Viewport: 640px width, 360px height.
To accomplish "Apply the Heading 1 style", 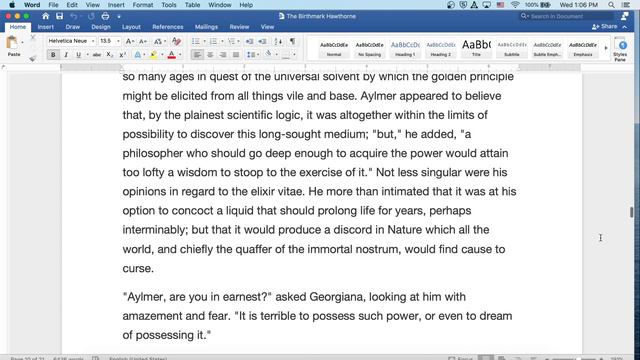I will [x=405, y=49].
